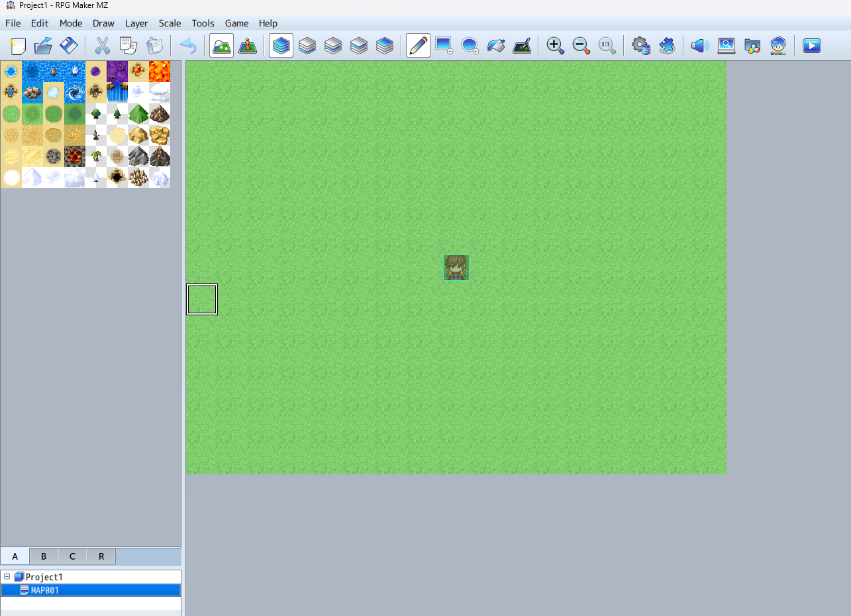Open the Database with gear icon

(640, 46)
